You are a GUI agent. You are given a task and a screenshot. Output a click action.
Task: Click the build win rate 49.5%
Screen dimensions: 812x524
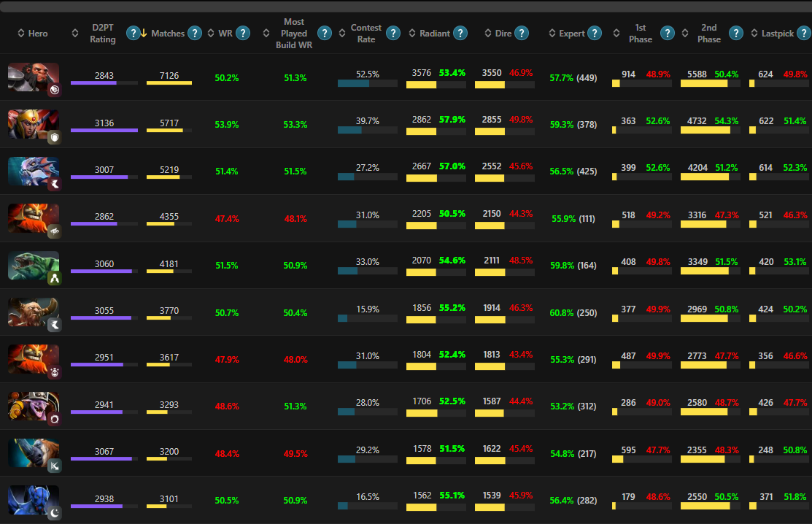pos(295,454)
